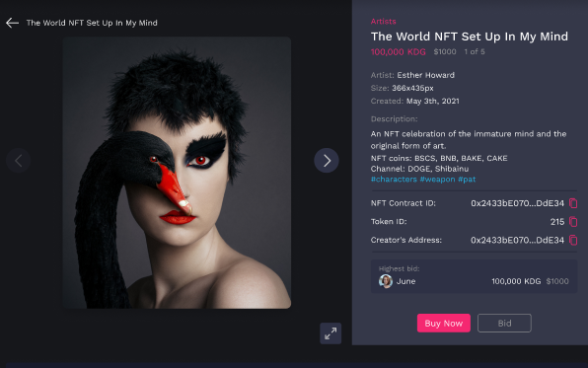
Task: Open the #weapon hashtag
Action: 437,180
